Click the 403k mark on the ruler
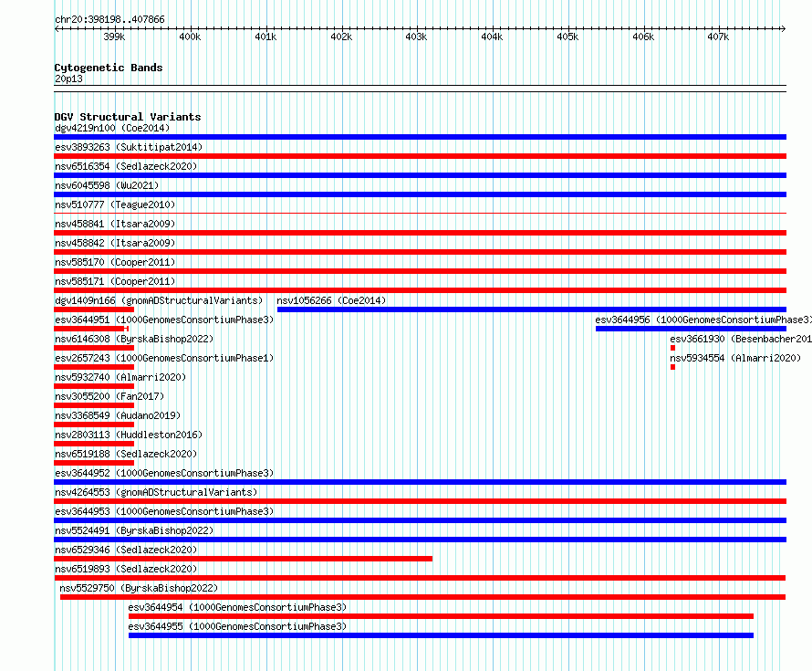 tap(416, 37)
